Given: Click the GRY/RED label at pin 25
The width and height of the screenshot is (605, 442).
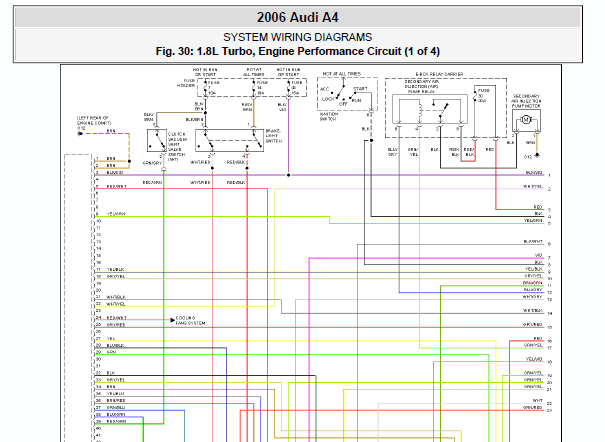Looking at the screenshot, I should 116,324.
